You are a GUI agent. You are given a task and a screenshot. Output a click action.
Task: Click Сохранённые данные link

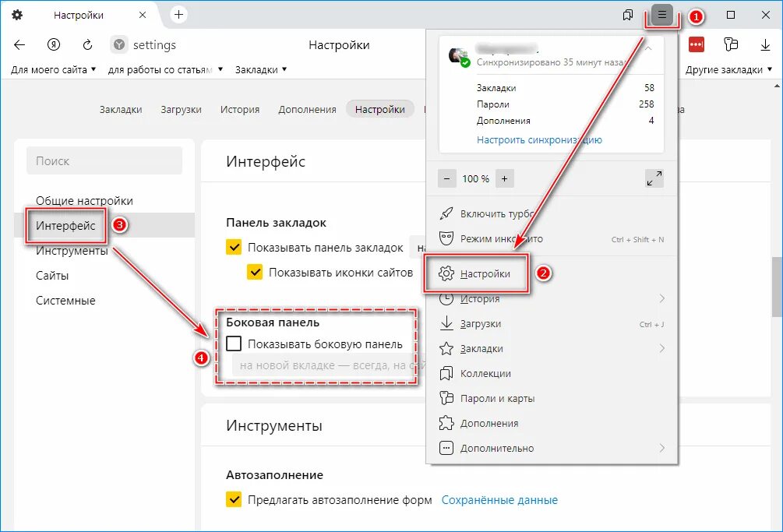click(x=499, y=500)
